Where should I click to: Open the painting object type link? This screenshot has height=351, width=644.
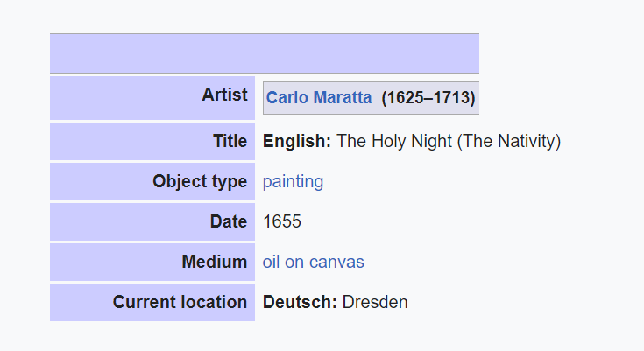pos(293,181)
